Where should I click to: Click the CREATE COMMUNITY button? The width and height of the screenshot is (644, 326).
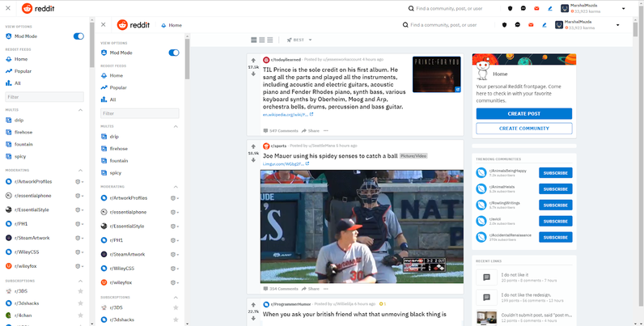tap(524, 129)
